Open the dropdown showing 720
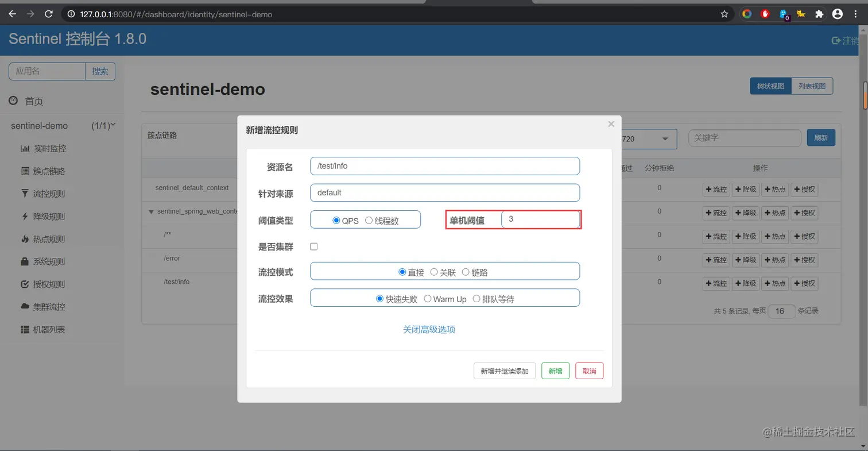Screen dimensions: 868x451 649,138
